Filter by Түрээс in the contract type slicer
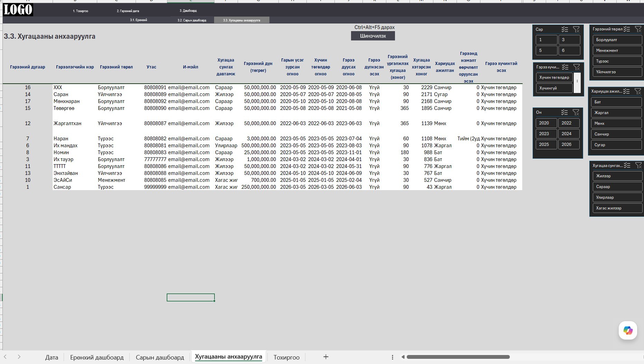Viewport: 644px width, 364px height. tap(617, 61)
